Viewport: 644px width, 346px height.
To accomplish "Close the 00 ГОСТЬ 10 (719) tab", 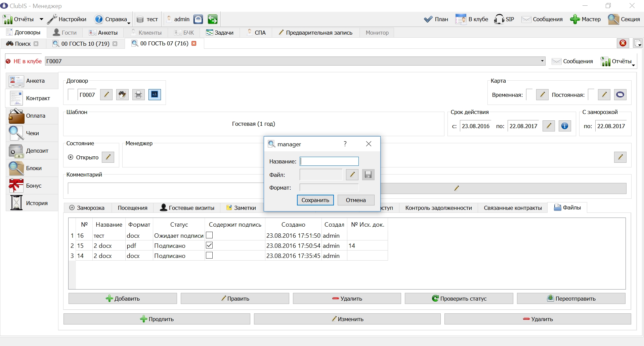I will (x=115, y=44).
